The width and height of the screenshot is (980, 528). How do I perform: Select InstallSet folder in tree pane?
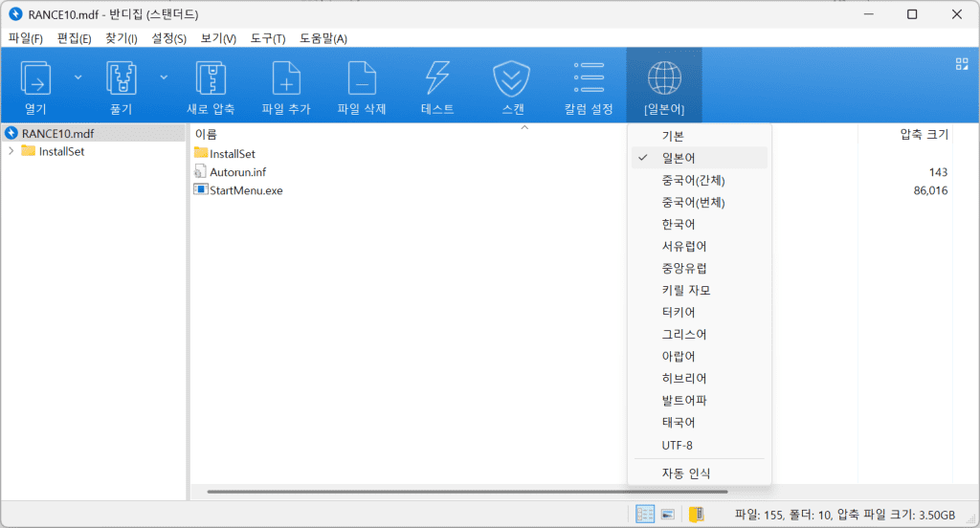61,151
